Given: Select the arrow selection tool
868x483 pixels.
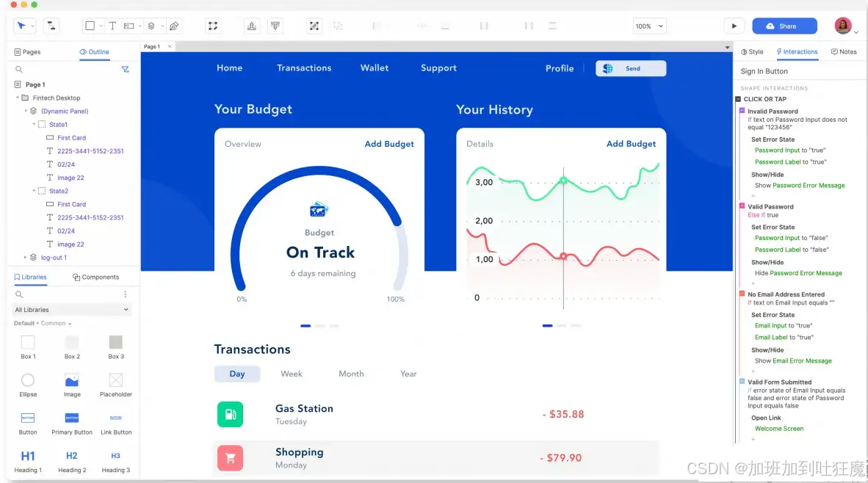Looking at the screenshot, I should [x=21, y=26].
